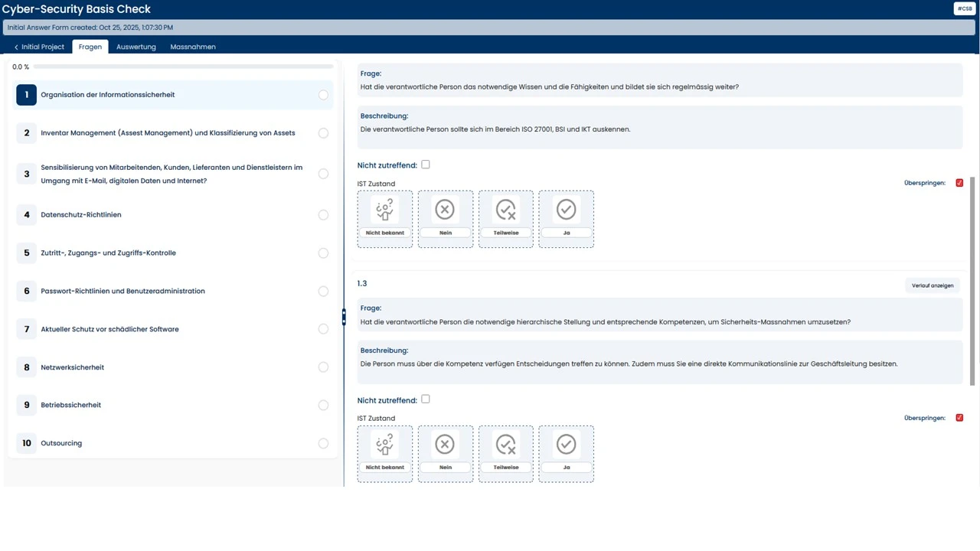This screenshot has height=551, width=980.
Task: Check 'Nicht zutreffend' in the upper question
Action: [426, 165]
